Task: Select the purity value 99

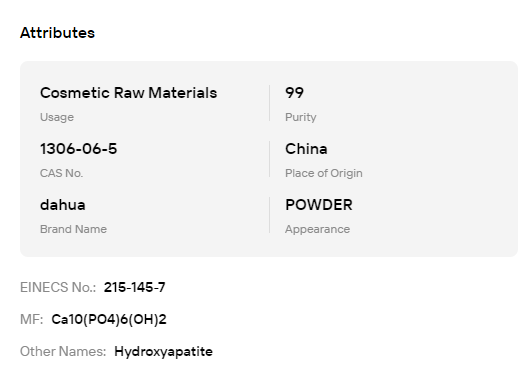Action: tap(294, 93)
